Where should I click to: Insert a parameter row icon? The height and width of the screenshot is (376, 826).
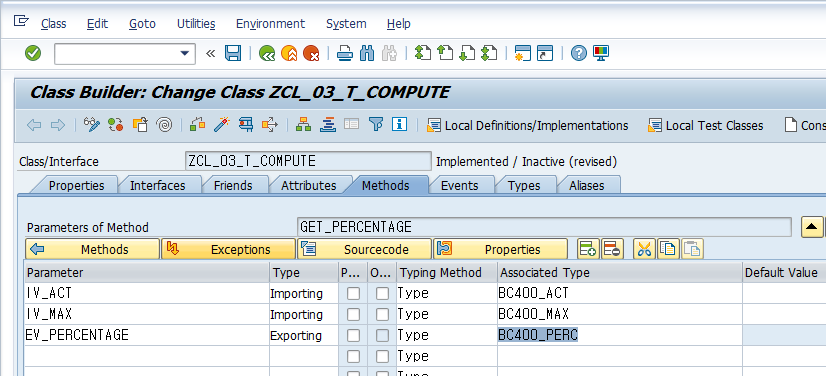pyautogui.click(x=587, y=249)
